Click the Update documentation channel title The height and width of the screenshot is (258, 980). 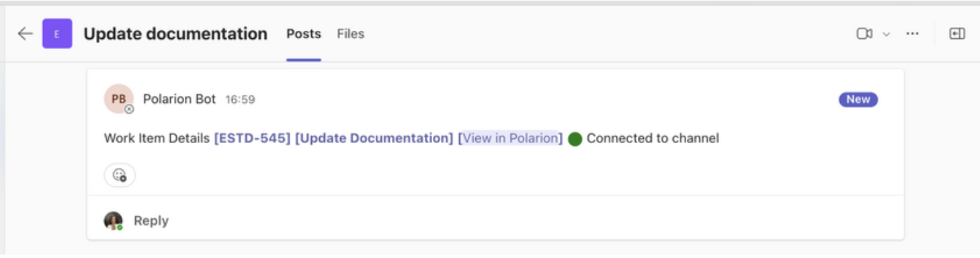tap(175, 34)
